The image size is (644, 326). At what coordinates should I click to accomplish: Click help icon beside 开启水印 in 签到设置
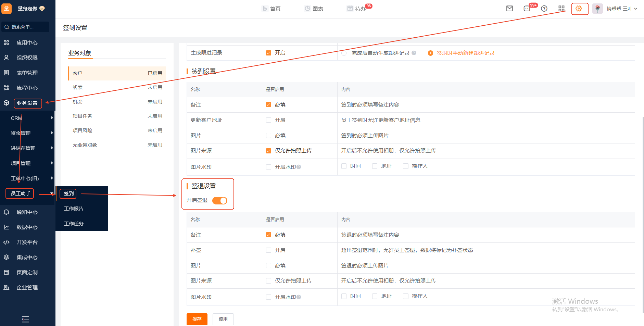pyautogui.click(x=299, y=167)
